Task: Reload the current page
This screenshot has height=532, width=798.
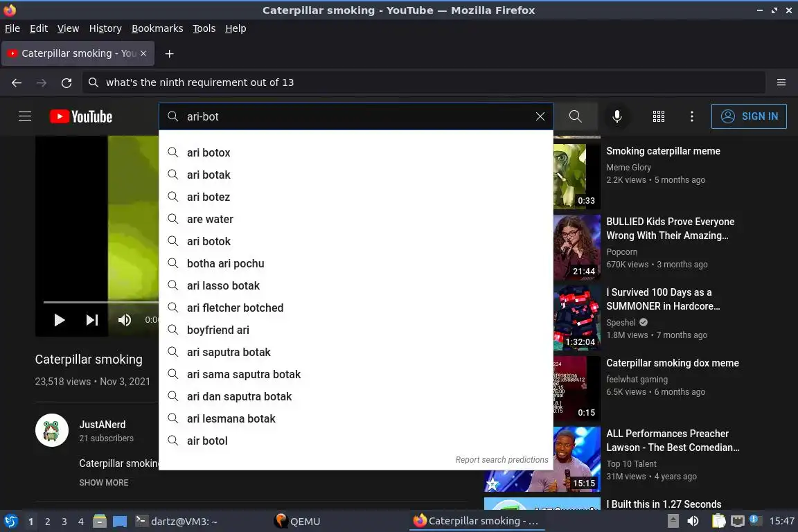Action: click(x=66, y=82)
